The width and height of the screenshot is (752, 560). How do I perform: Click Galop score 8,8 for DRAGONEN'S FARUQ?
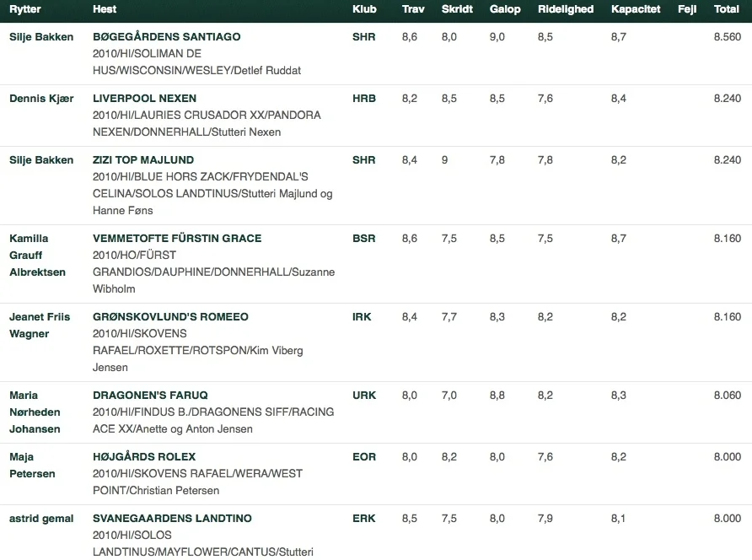(497, 396)
